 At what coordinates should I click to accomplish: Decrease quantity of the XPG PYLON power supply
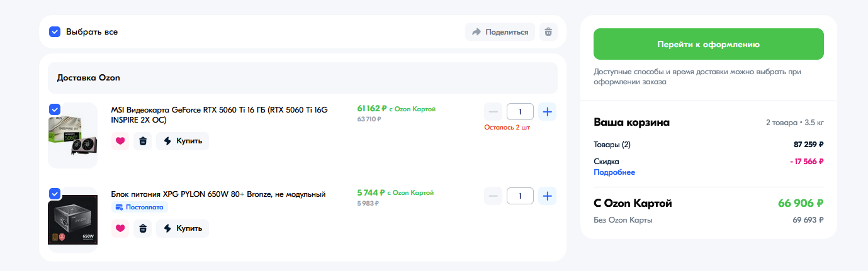point(493,196)
